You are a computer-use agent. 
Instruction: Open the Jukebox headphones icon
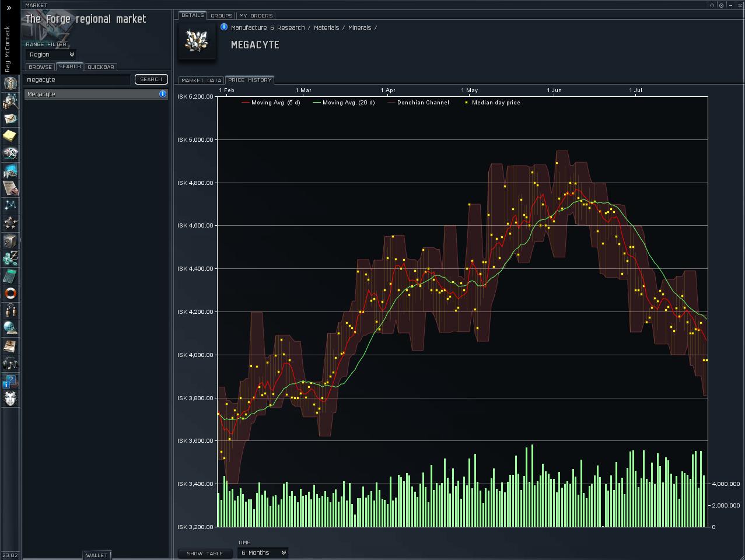click(10, 363)
